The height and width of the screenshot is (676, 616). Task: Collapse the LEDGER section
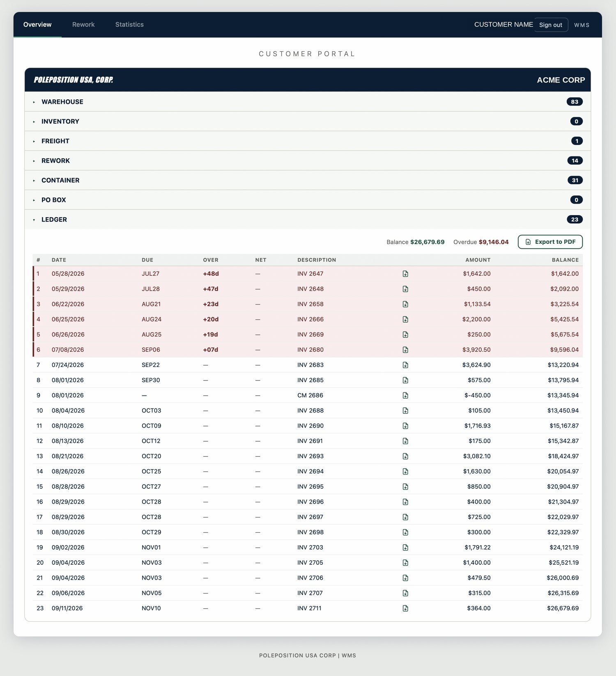point(308,220)
